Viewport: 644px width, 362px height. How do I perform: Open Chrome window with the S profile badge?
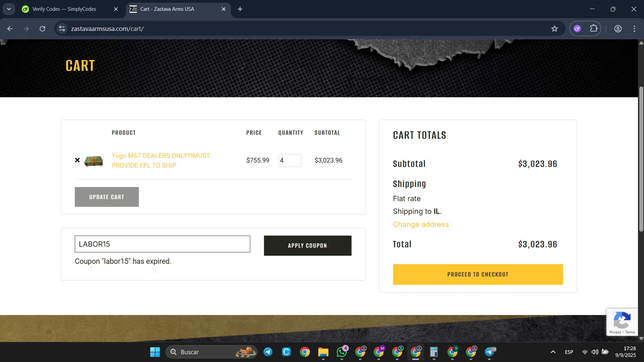tap(453, 352)
